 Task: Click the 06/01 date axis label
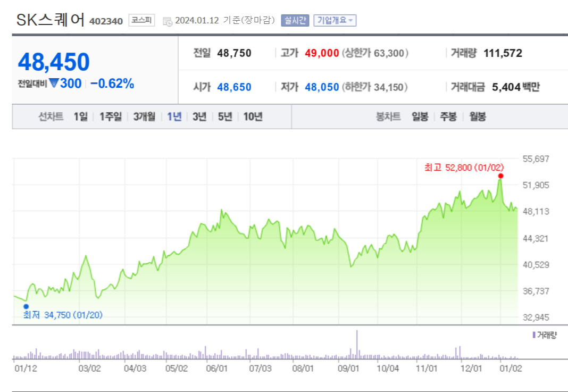(216, 369)
